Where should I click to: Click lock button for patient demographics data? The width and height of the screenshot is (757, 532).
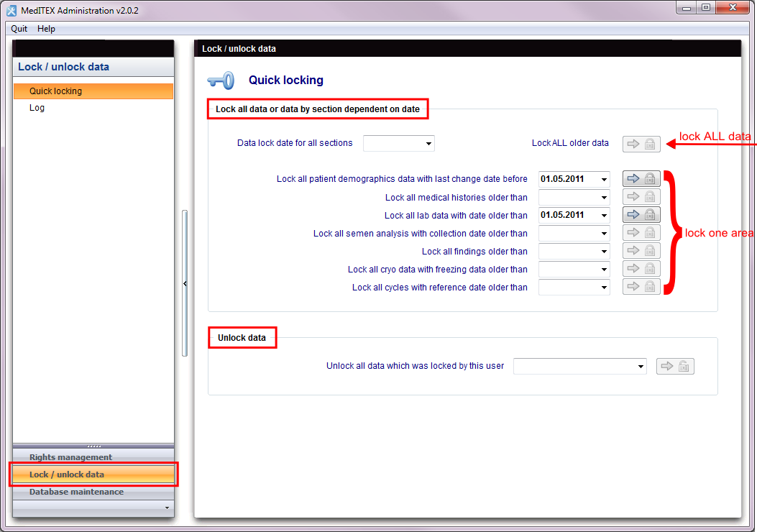641,178
